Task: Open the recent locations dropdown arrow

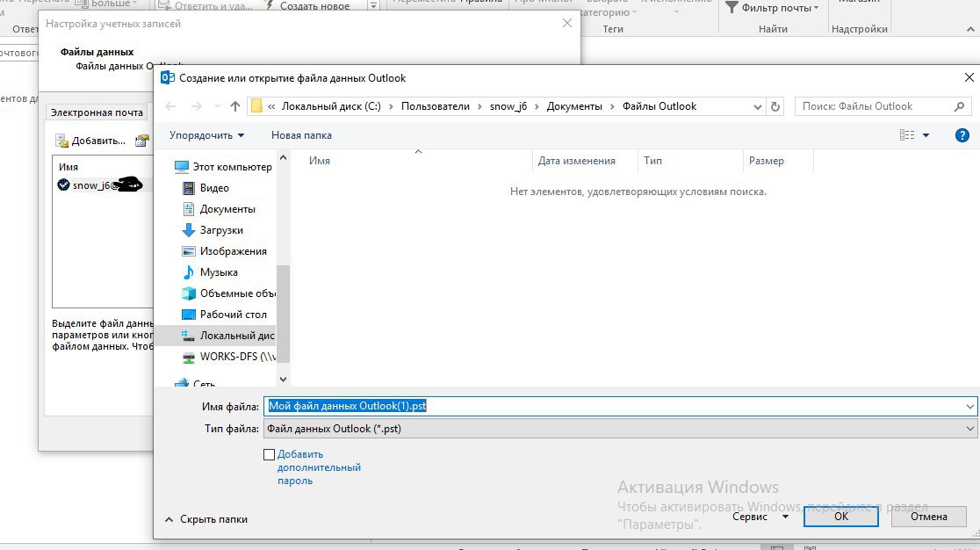Action: click(217, 106)
